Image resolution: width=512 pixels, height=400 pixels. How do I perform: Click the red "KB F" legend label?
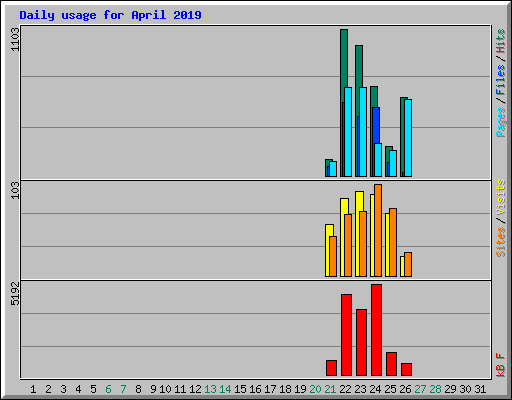(500, 365)
